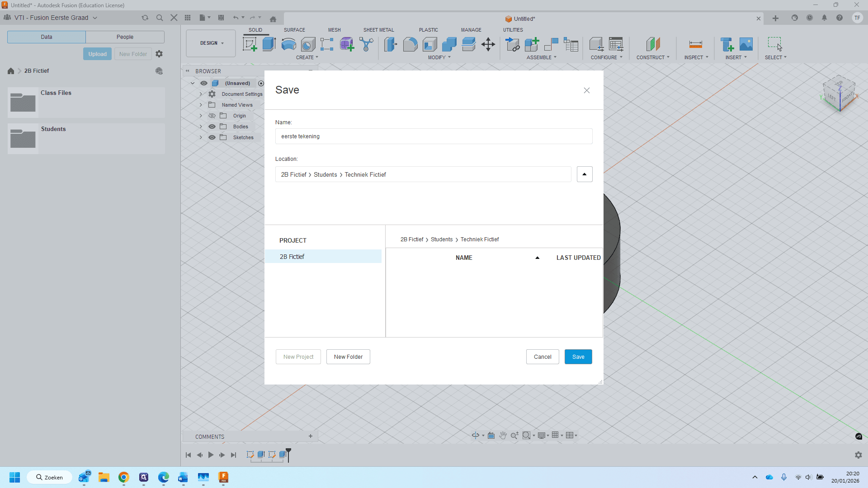Select the Fillet tool icon
This screenshot has height=488, width=868.
pos(410,44)
